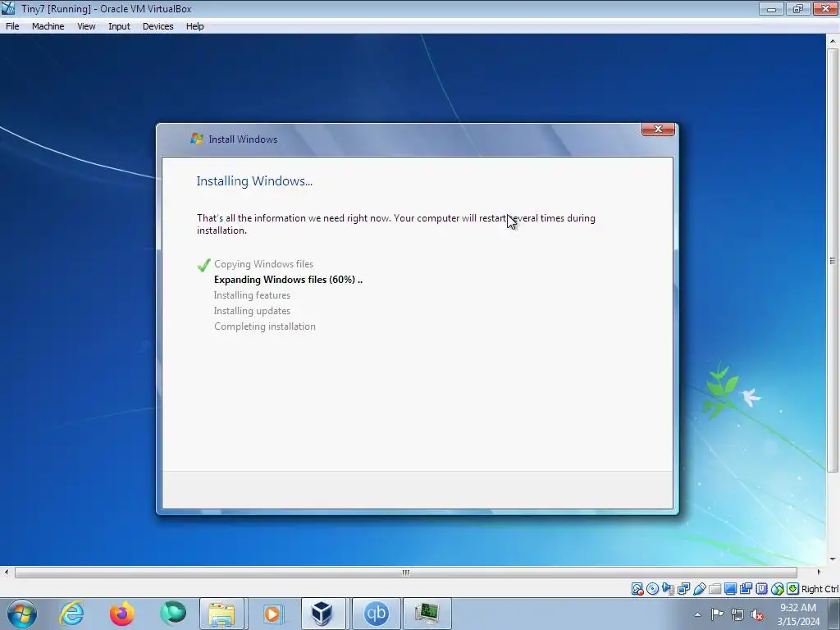
Task: Click the Right Ctrl host key label
Action: 820,589
